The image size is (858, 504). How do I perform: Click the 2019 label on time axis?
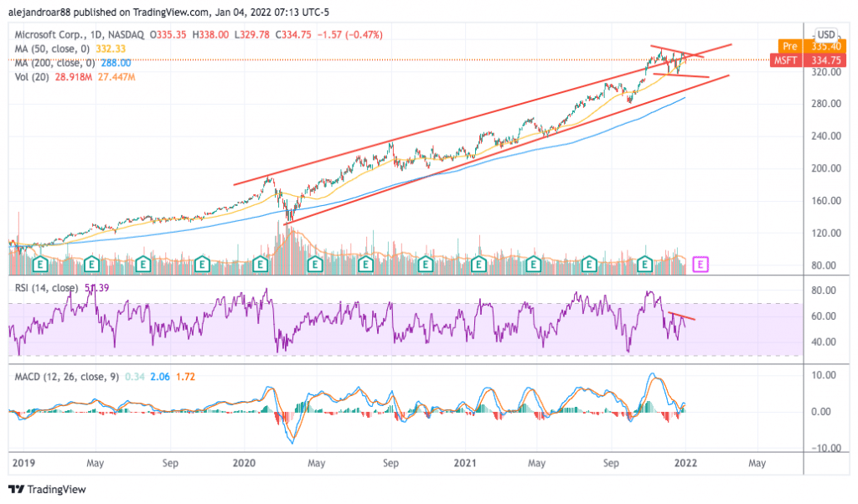tap(23, 463)
